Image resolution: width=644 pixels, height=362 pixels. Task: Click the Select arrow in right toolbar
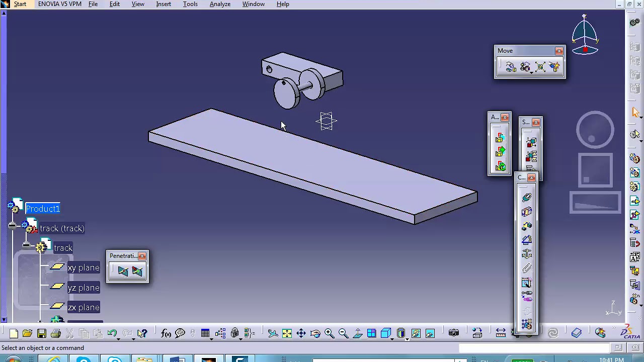635,113
